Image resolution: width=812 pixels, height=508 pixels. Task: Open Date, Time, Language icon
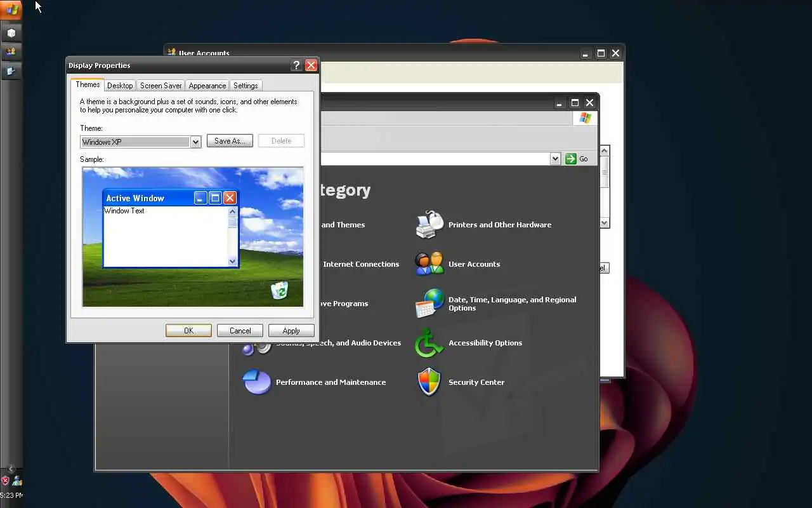click(429, 304)
